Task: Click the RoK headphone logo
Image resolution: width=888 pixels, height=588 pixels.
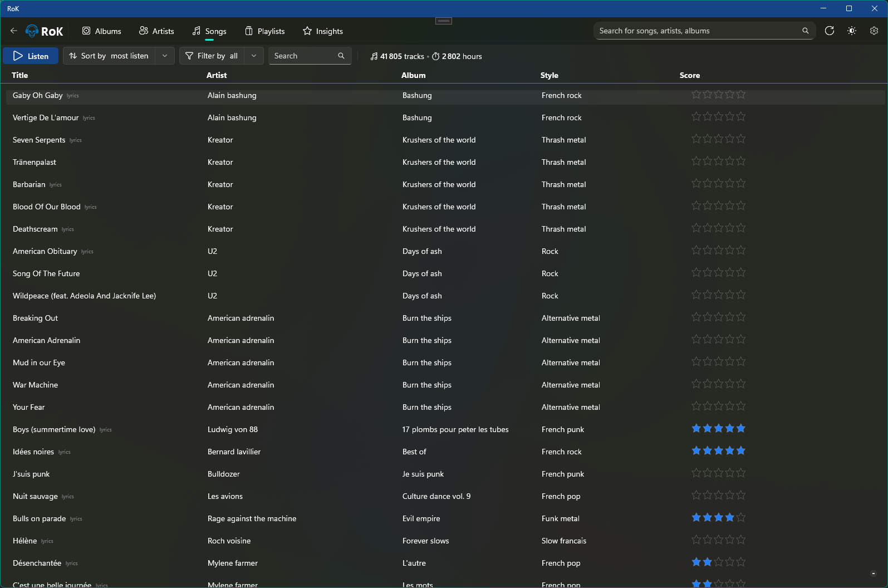Action: pyautogui.click(x=33, y=31)
